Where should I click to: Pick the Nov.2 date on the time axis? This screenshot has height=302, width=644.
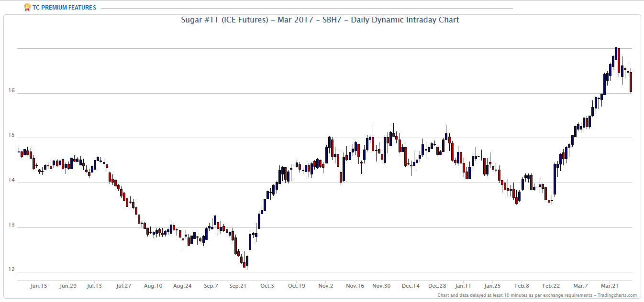click(x=326, y=286)
